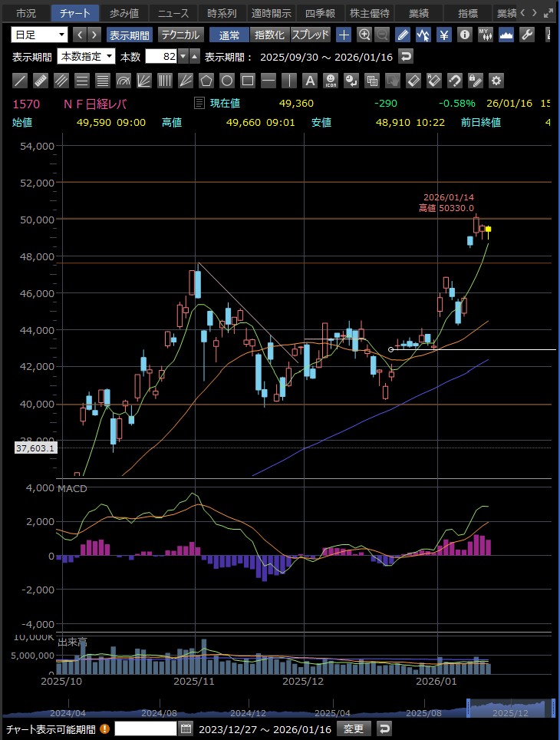The height and width of the screenshot is (740, 560).
Task: Open the yen currency settings icon
Action: point(444,35)
